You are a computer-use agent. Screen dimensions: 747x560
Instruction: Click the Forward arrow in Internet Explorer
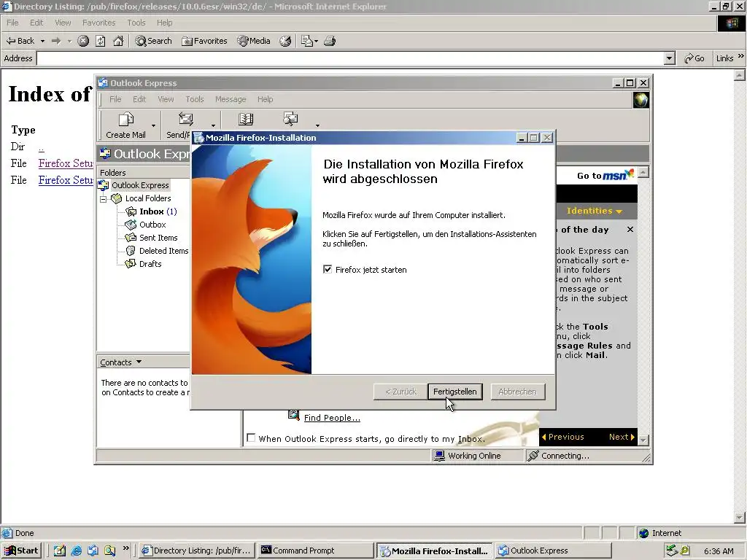(x=56, y=41)
